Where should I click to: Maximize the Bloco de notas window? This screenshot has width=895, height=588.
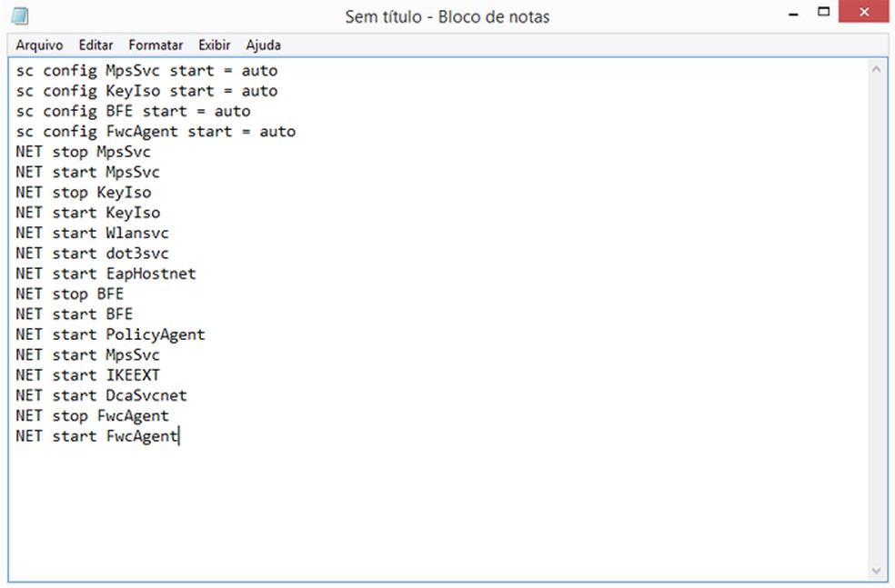[824, 12]
